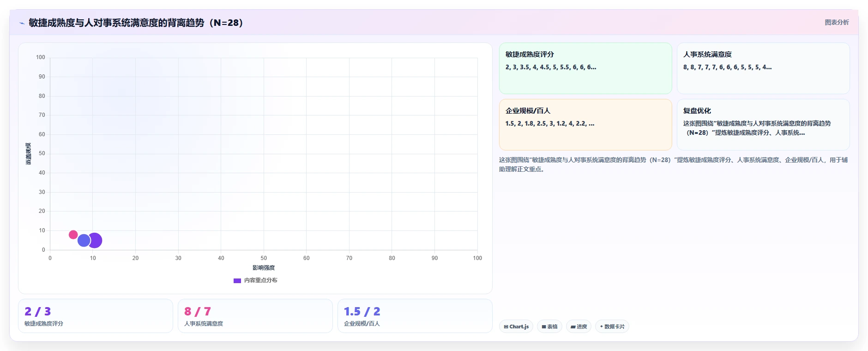The width and height of the screenshot is (868, 351).
Task: Click the values 8, 8, 7, 7, 7 text
Action: [727, 67]
